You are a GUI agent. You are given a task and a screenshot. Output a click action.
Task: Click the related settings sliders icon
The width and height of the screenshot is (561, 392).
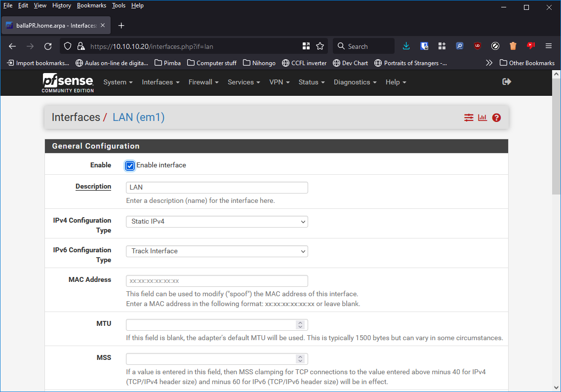click(469, 118)
